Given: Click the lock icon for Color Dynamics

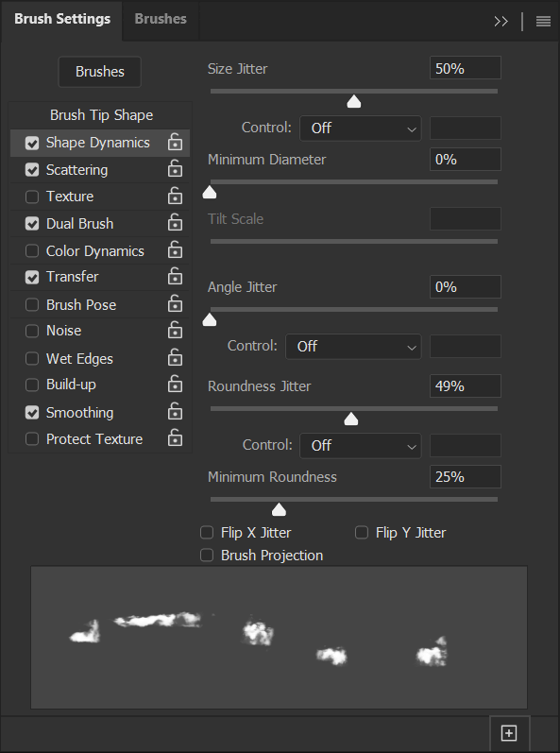Looking at the screenshot, I should coord(175,250).
